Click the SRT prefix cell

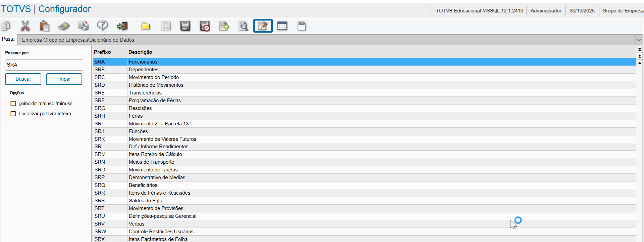tap(110, 208)
